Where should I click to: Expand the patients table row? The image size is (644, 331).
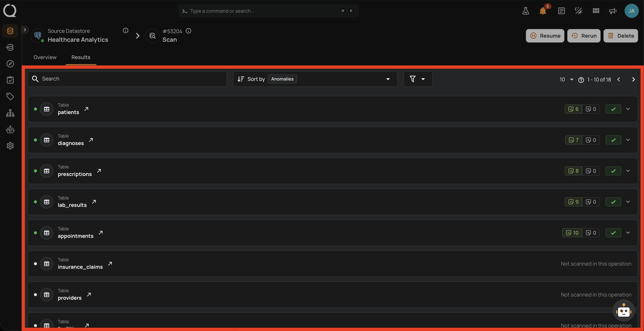tap(628, 109)
